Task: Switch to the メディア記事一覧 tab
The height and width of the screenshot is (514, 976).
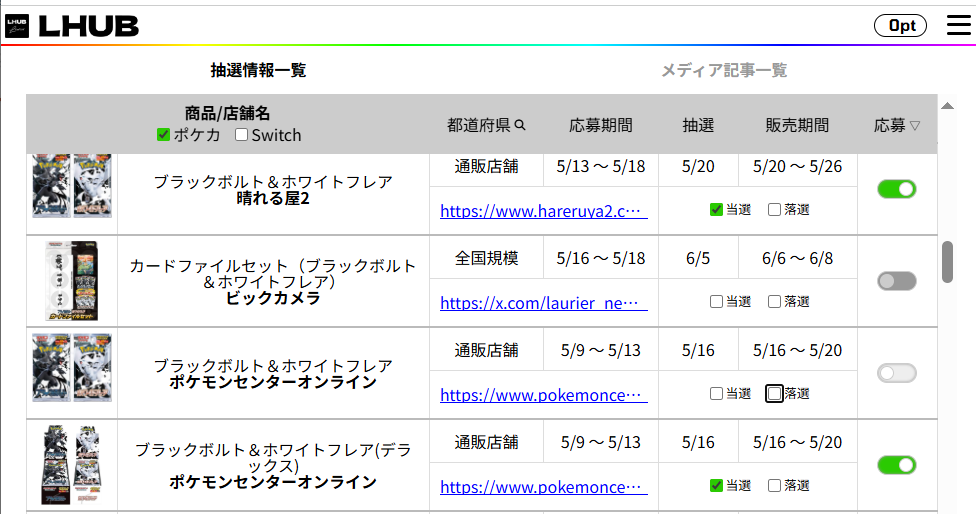Action: click(724, 70)
